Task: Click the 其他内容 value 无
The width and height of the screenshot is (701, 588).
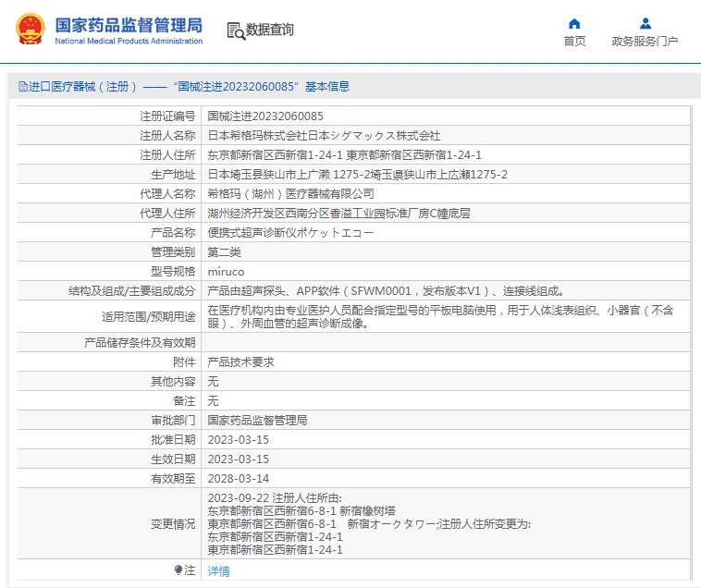Action: [214, 382]
